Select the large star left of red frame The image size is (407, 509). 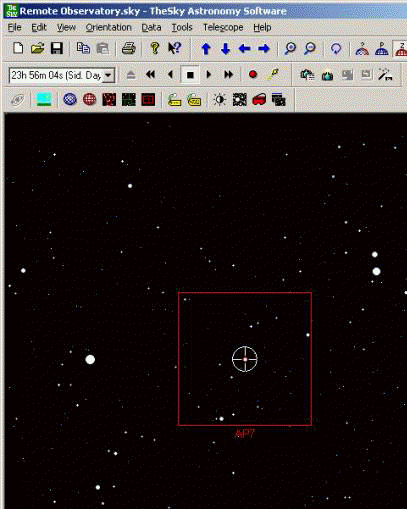tap(90, 359)
